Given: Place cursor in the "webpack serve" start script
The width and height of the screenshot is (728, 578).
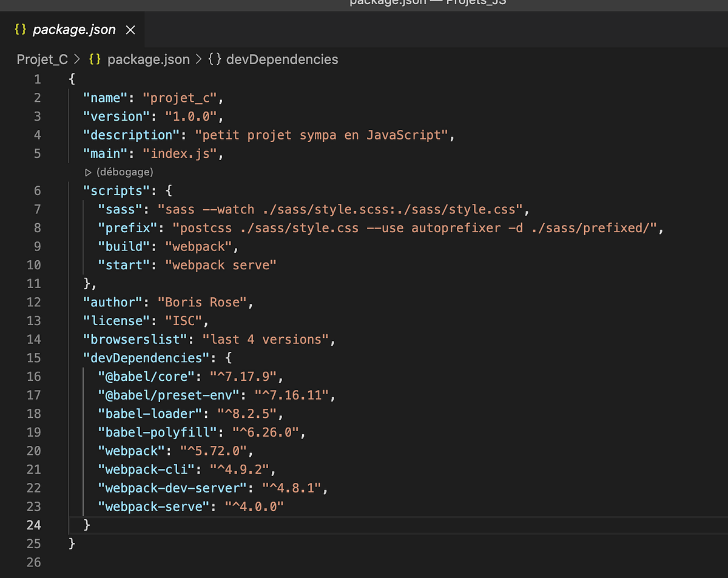Looking at the screenshot, I should (220, 265).
